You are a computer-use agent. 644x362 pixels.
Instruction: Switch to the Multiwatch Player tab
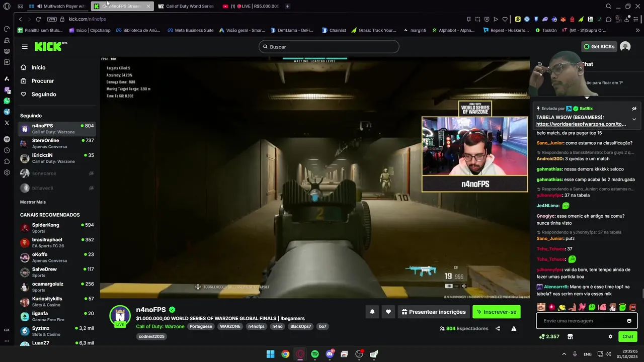[x=58, y=6]
